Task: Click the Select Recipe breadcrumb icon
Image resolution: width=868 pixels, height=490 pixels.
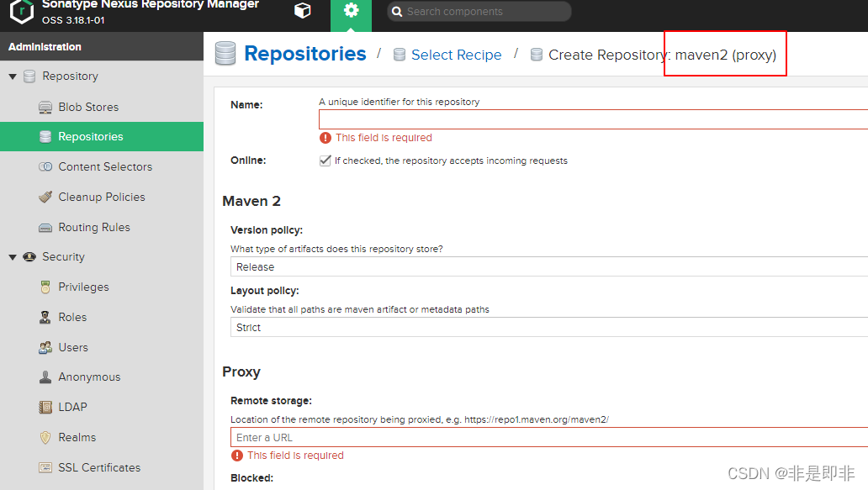Action: click(x=400, y=55)
